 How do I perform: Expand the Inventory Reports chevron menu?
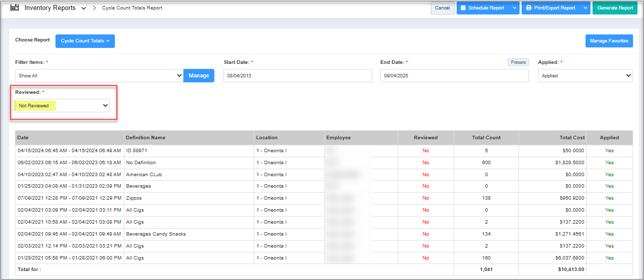(83, 8)
